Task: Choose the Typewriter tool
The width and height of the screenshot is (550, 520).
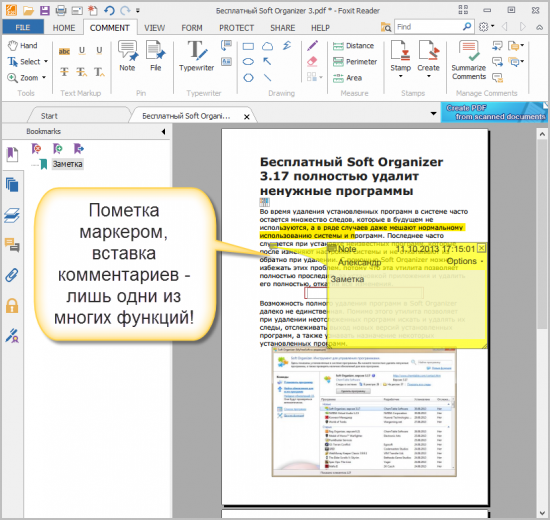Action: (196, 56)
